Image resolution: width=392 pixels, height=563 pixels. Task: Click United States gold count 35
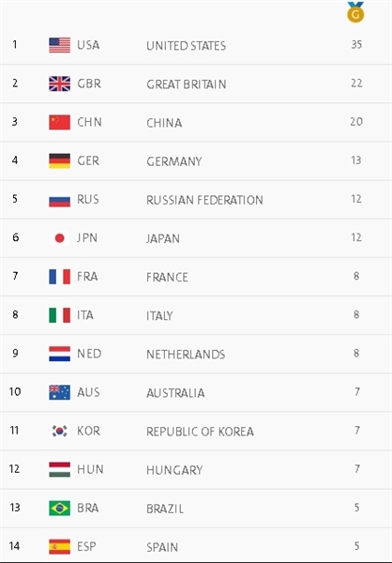(356, 44)
